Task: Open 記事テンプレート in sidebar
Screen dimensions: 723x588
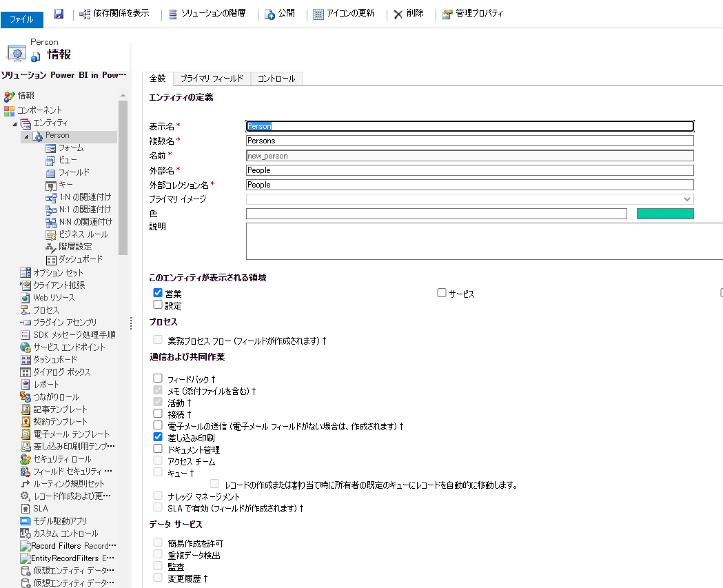Action: click(x=60, y=410)
